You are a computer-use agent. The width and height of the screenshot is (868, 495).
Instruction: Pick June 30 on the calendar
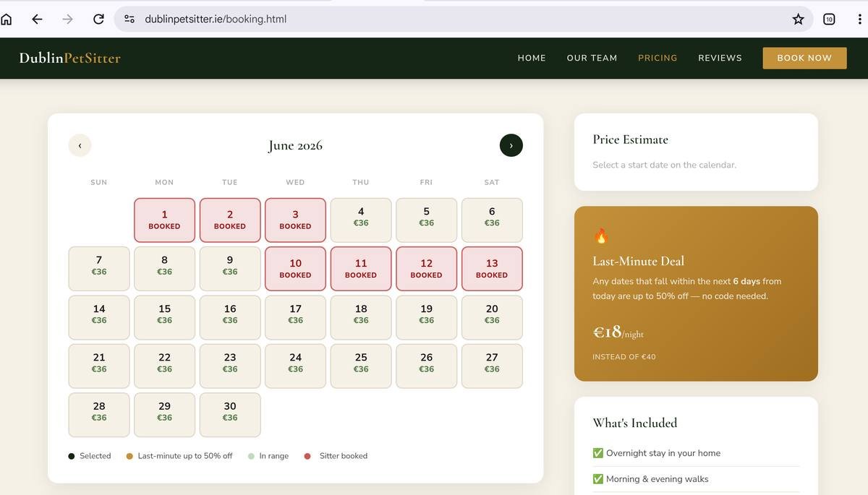[x=230, y=415]
